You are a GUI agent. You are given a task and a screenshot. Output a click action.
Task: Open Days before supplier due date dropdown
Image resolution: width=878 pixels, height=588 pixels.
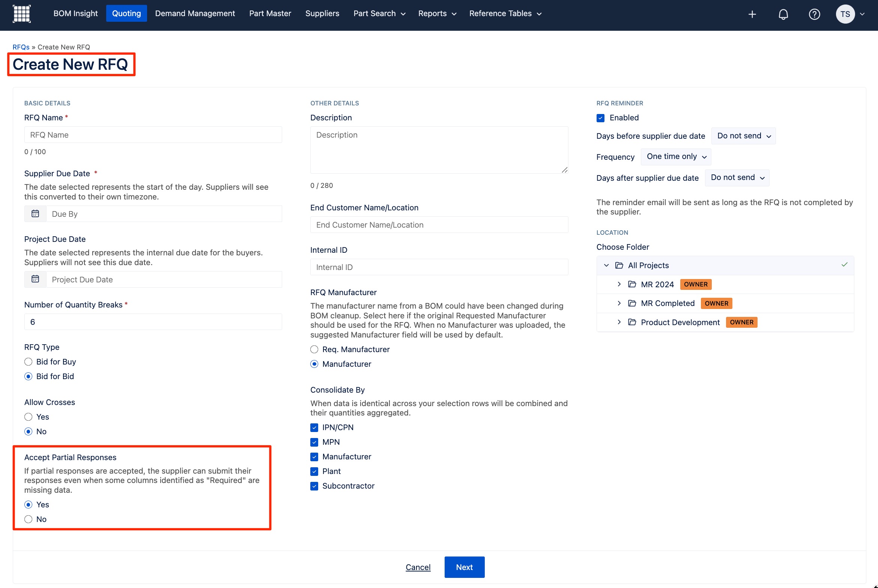click(743, 136)
